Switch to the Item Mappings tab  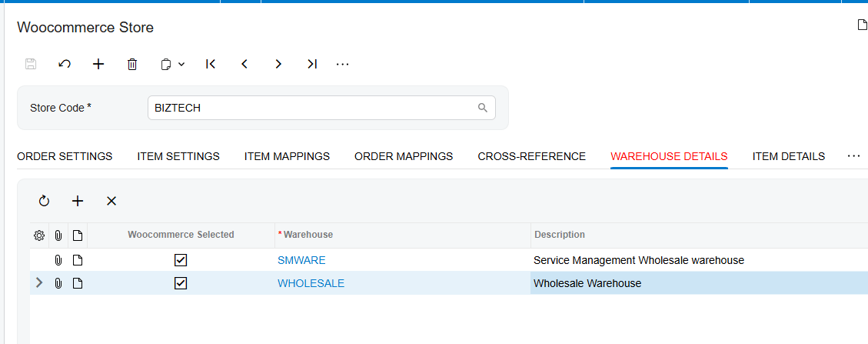coord(287,156)
